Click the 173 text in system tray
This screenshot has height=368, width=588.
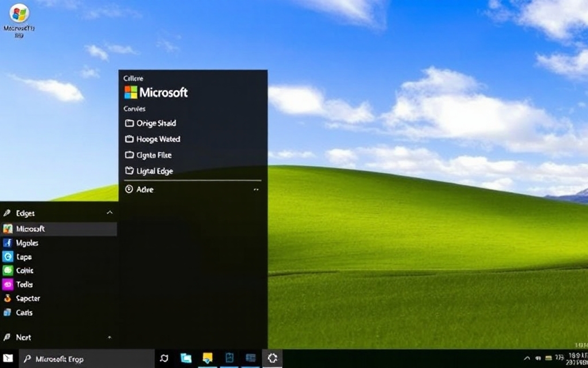pos(559,359)
